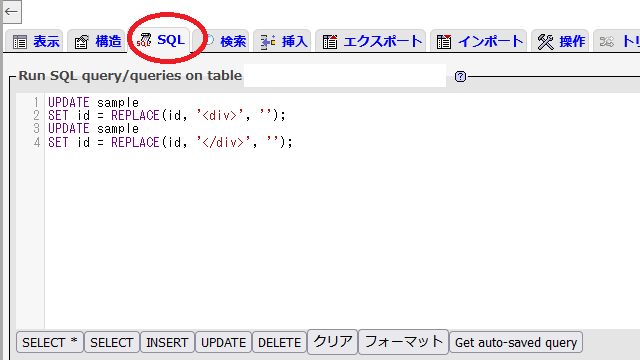Viewport: 640px width, 360px height.
Task: Click the back arrow button
Action: [x=11, y=11]
